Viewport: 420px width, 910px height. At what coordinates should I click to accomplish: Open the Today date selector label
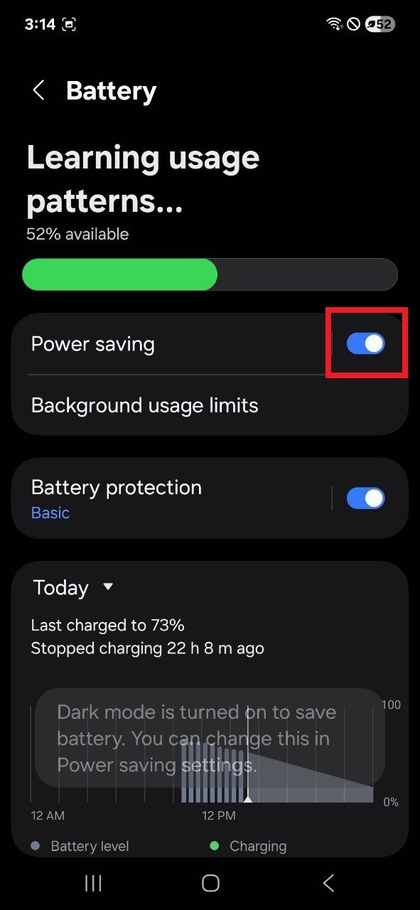tap(61, 587)
